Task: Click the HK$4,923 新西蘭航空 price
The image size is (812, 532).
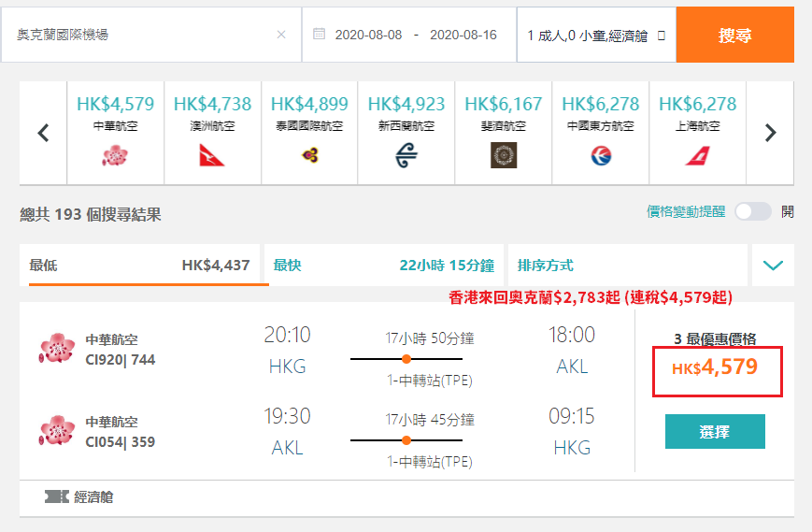Action: [406, 104]
